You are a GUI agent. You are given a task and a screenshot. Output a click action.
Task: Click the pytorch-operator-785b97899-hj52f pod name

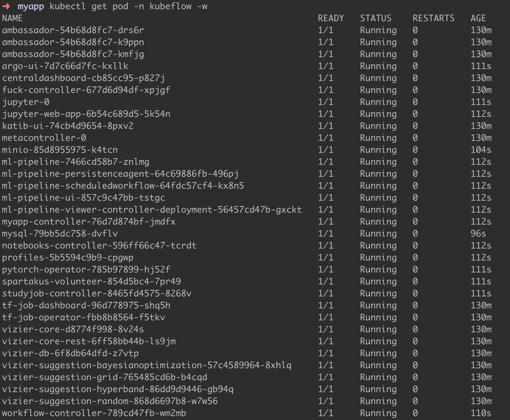[x=86, y=270]
